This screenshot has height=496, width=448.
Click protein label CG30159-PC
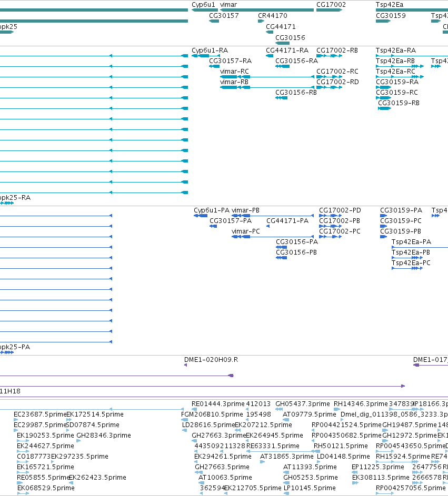[x=401, y=221]
